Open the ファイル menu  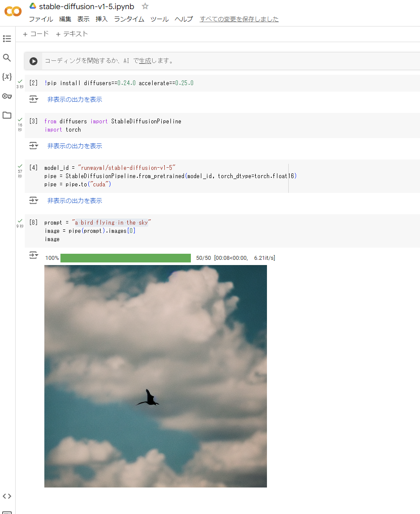tap(42, 19)
